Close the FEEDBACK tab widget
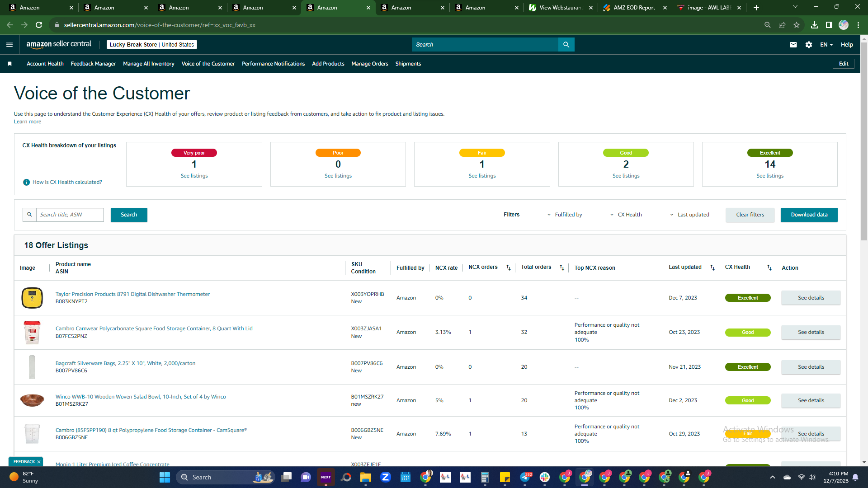This screenshot has width=868, height=488. coord(39,462)
